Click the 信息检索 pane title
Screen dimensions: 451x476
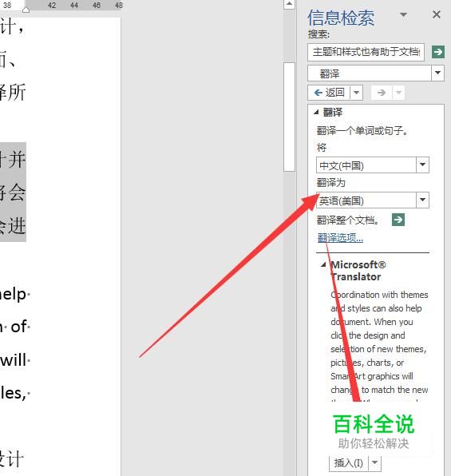coord(341,18)
